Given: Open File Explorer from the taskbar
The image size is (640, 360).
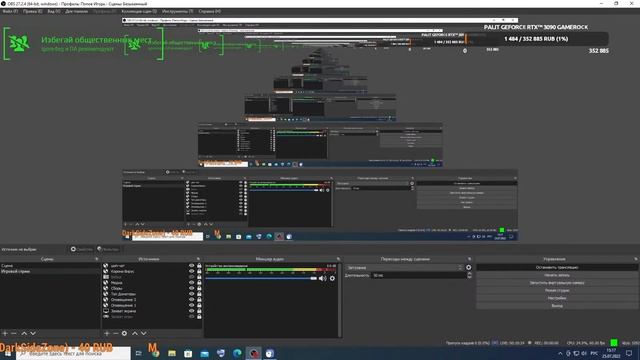Looking at the screenshot, I should pos(172,353).
